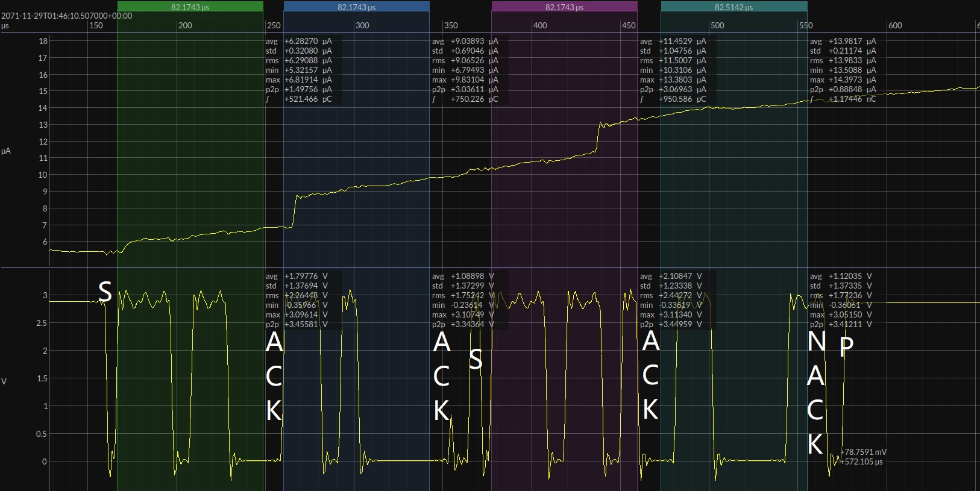Click the p2p +3.41211 V statistic

[x=841, y=324]
